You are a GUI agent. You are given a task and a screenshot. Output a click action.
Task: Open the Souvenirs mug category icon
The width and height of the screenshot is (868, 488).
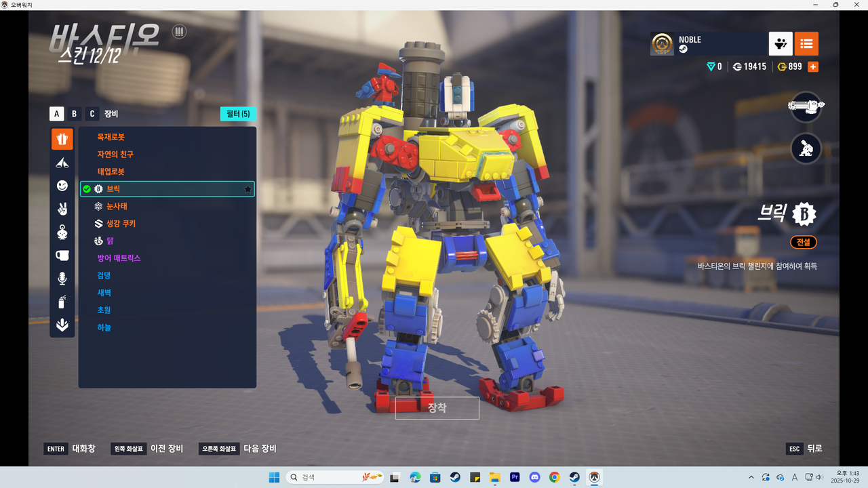62,256
